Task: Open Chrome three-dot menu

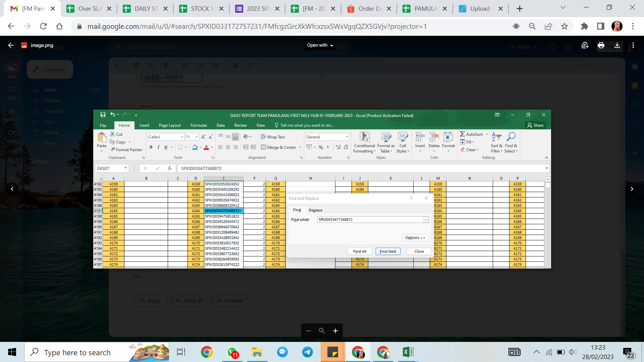Action: point(633,26)
